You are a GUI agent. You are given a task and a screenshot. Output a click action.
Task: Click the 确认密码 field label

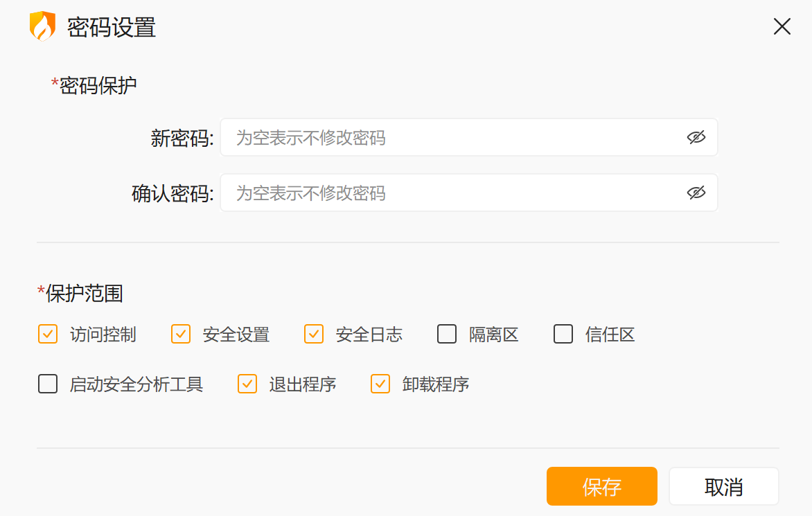point(173,193)
